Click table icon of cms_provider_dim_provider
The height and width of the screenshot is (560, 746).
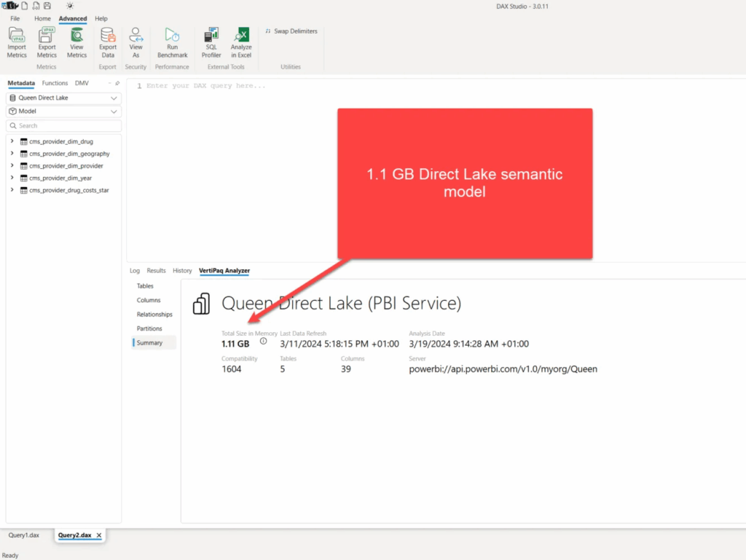tap(24, 166)
